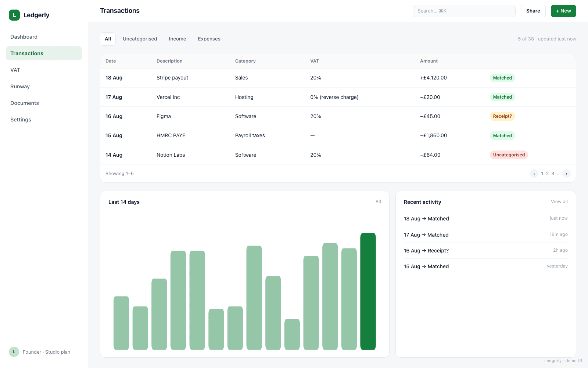
Task: Click the Amount column header
Action: point(429,61)
